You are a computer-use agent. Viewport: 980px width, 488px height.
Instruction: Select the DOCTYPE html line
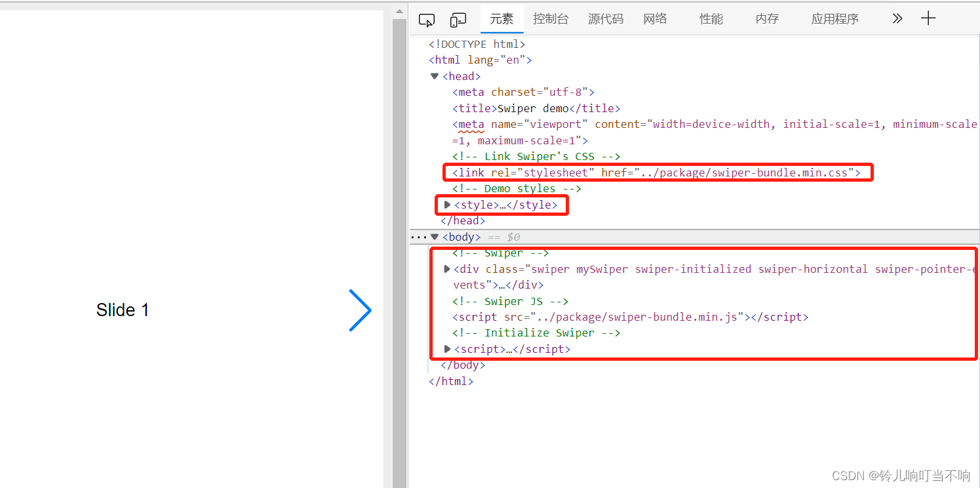[x=477, y=44]
